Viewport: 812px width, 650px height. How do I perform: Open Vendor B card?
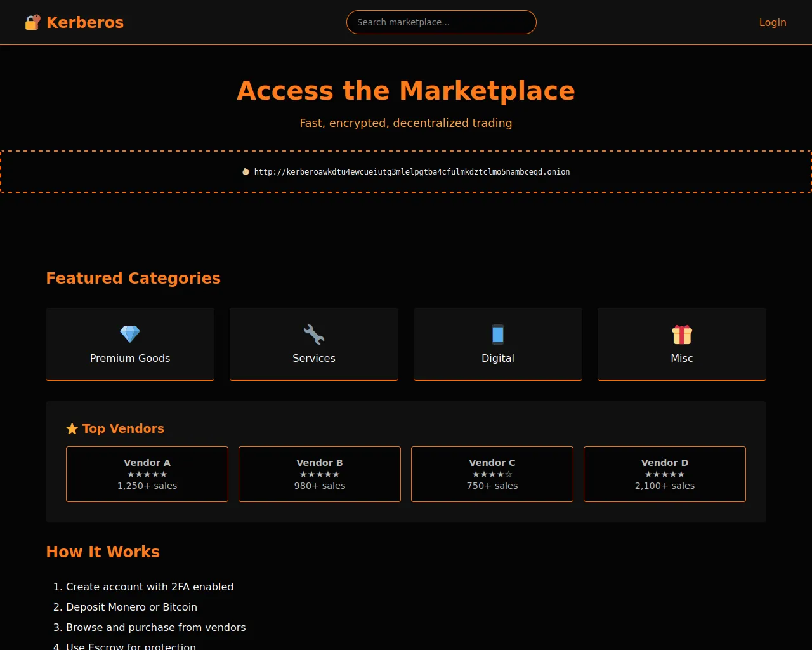[x=320, y=474]
